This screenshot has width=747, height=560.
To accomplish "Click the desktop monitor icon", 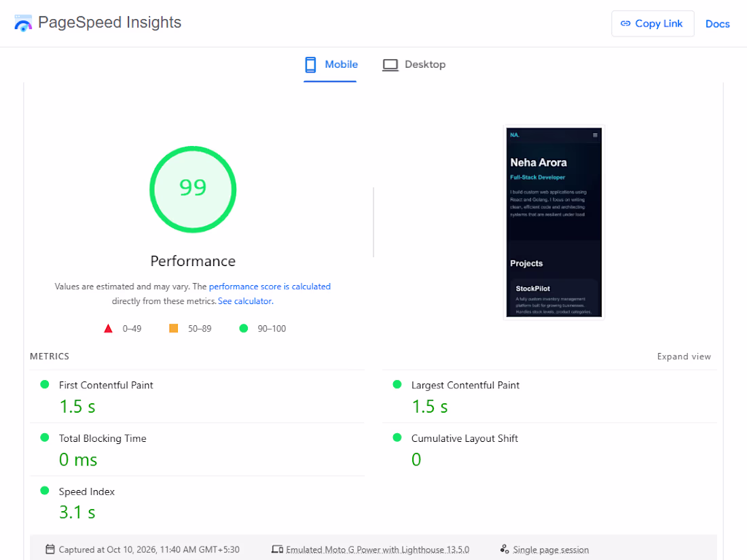I will (x=390, y=64).
